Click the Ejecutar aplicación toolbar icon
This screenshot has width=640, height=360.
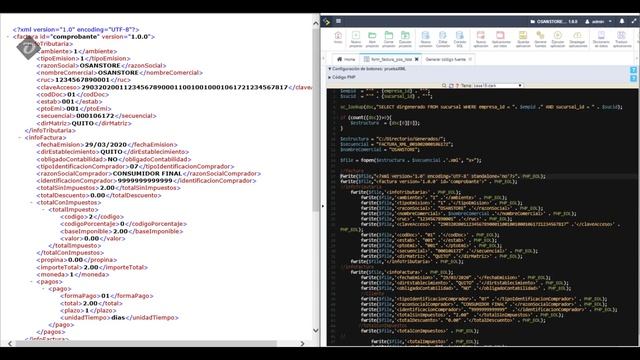tap(558, 39)
